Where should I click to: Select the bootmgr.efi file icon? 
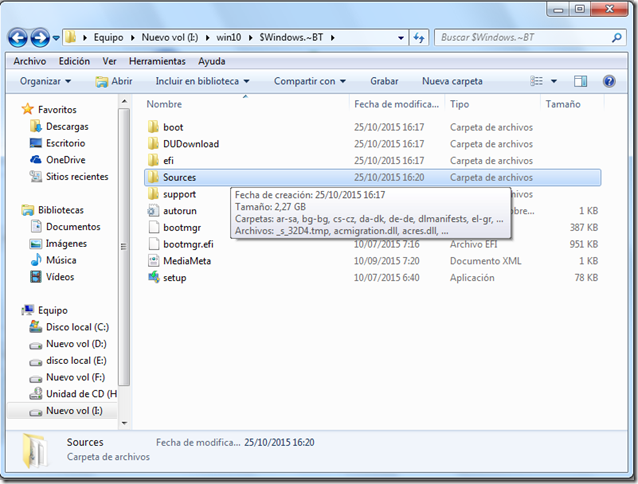(153, 244)
